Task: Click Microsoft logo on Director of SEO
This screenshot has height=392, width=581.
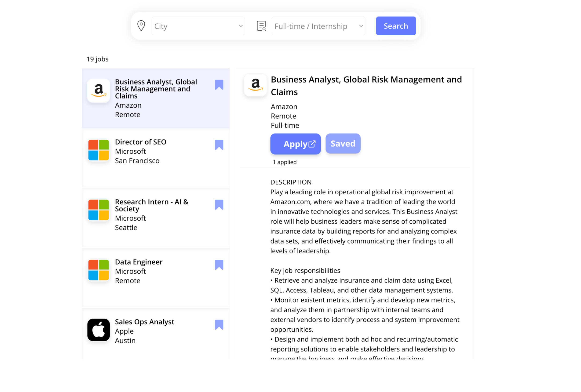Action: [99, 150]
